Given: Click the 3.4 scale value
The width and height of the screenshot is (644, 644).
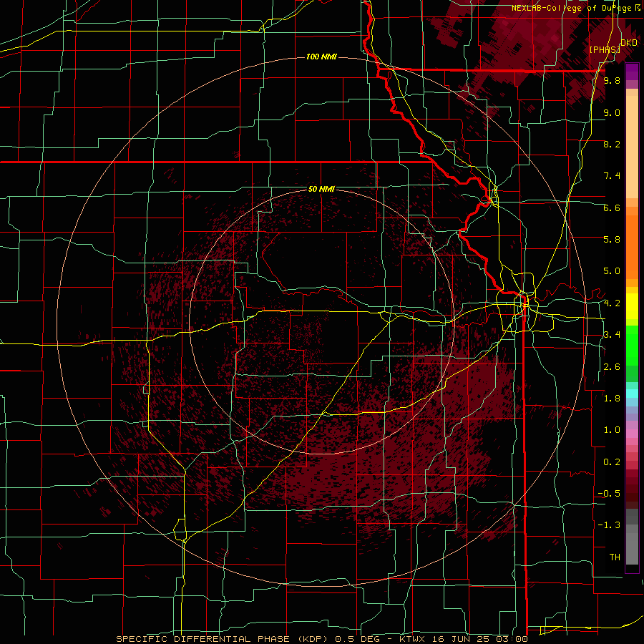Looking at the screenshot, I should pyautogui.click(x=612, y=335).
